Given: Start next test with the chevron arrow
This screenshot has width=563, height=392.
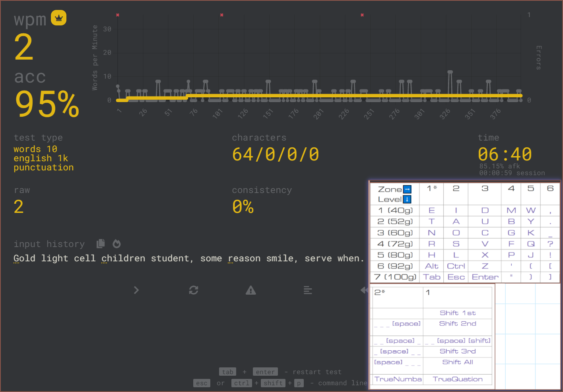Looking at the screenshot, I should pyautogui.click(x=136, y=290).
